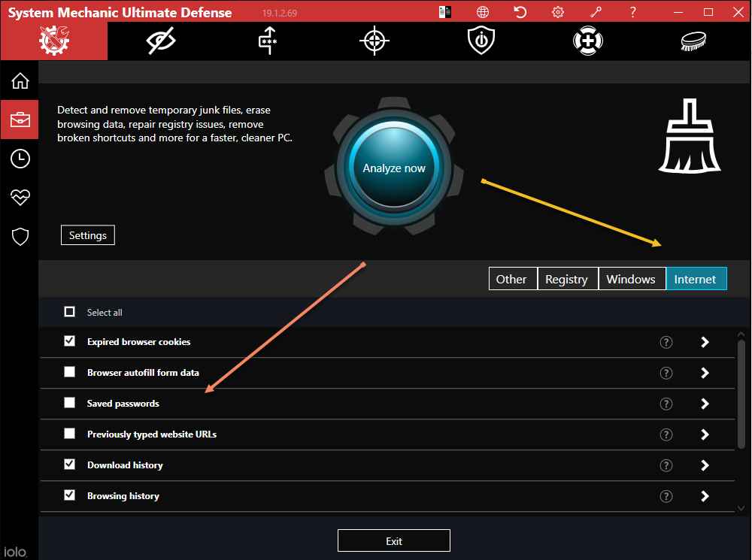Expand Previously typed website URLs arrow

coord(705,434)
